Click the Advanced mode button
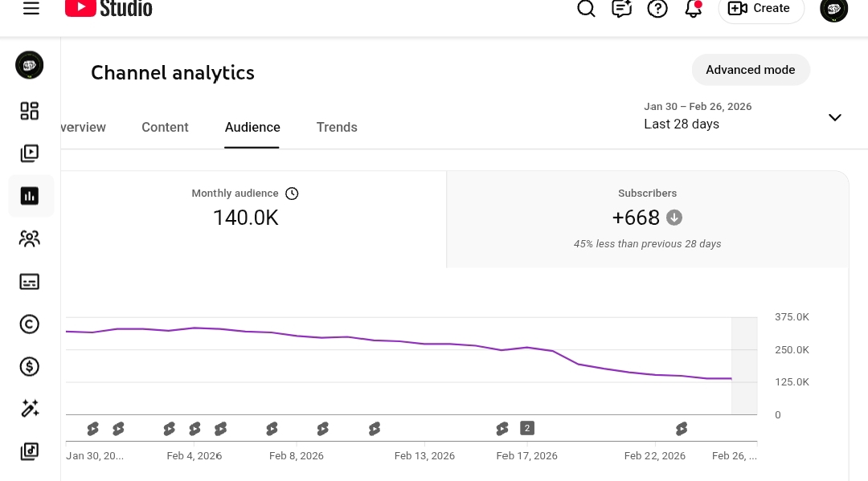This screenshot has height=481, width=868. (x=750, y=70)
